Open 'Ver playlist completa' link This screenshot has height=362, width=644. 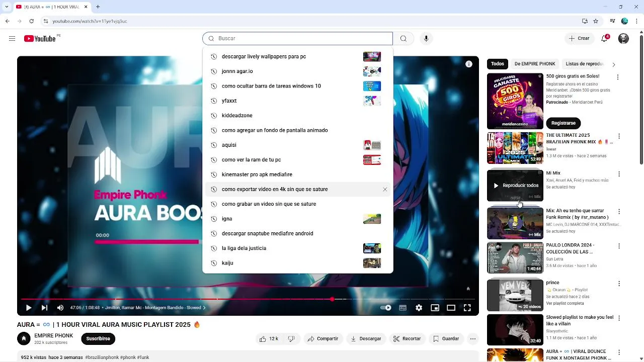(x=565, y=304)
